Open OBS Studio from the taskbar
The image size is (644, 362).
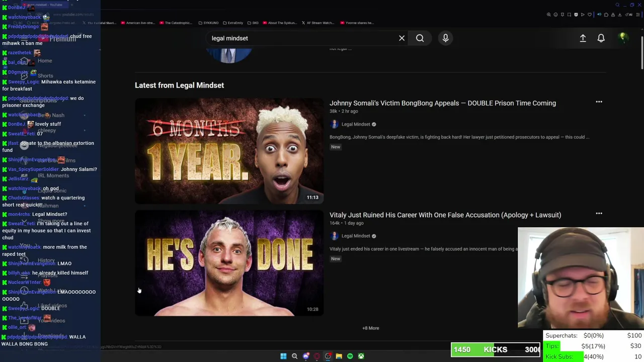tap(328, 356)
